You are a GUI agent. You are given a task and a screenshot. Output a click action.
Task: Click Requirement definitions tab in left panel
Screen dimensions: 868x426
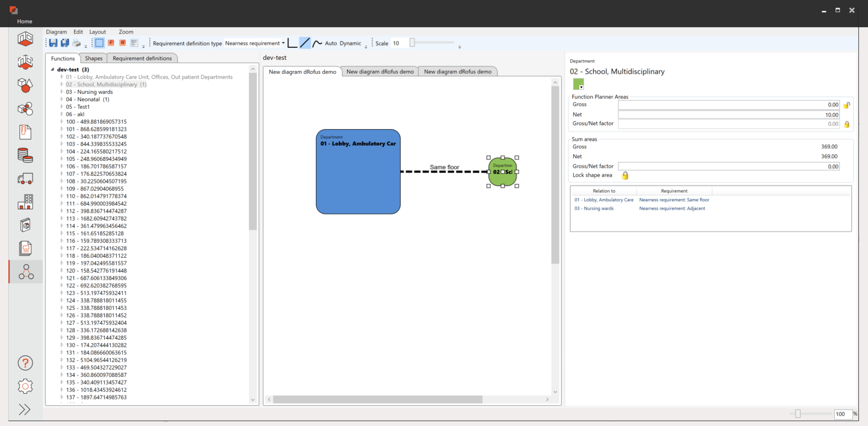point(142,58)
